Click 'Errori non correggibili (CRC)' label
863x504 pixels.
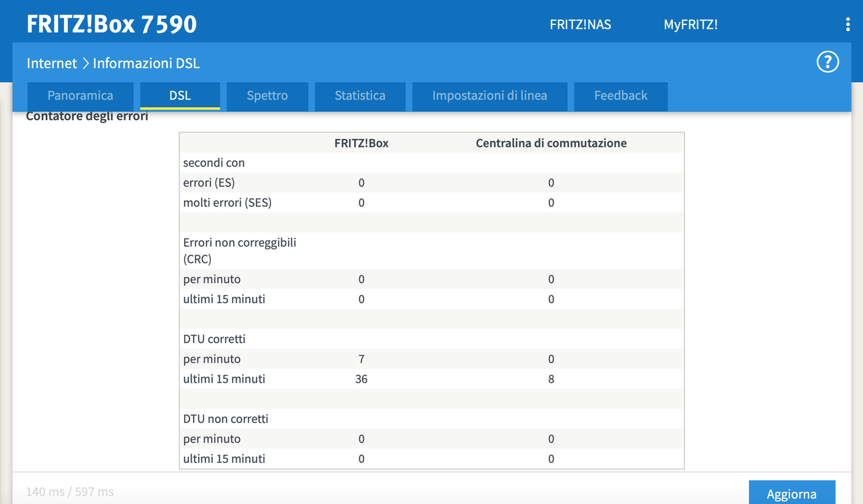(x=239, y=251)
